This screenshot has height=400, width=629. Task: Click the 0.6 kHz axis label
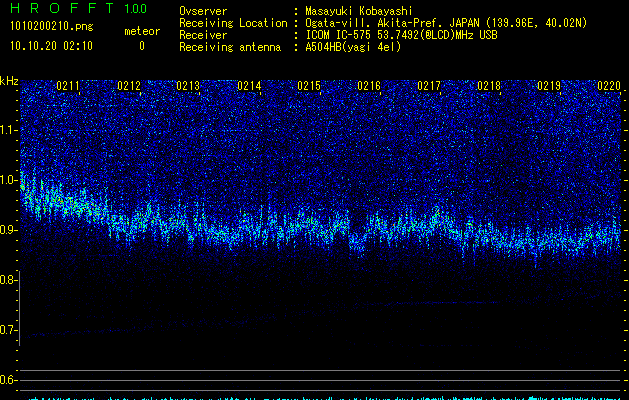click(8, 380)
